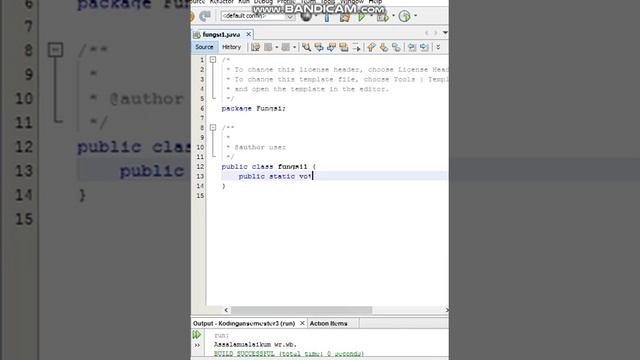
Task: Click the Shift Line Right icon
Action: (424, 47)
